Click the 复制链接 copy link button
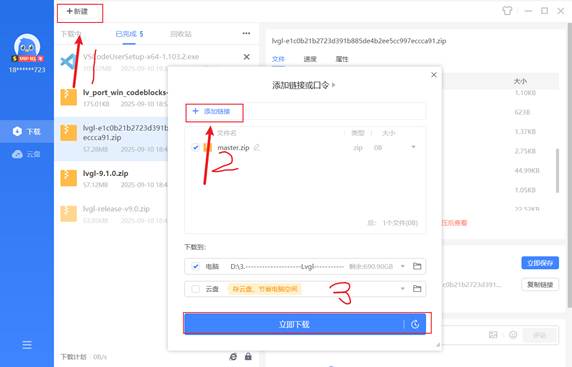The height and width of the screenshot is (367, 572). click(540, 285)
